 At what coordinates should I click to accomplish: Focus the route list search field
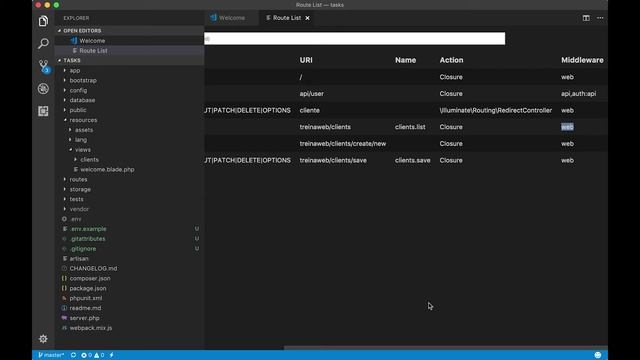tap(354, 39)
